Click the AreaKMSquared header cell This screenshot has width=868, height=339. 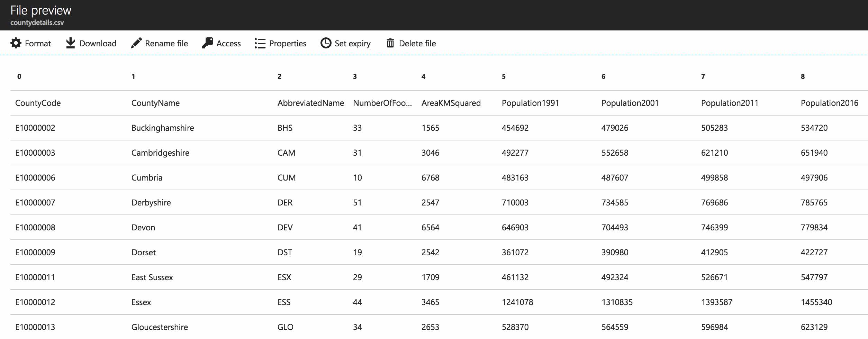pyautogui.click(x=451, y=103)
